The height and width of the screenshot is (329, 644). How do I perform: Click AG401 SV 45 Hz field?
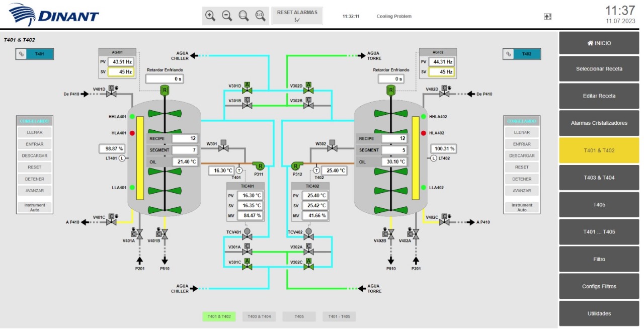tap(121, 72)
